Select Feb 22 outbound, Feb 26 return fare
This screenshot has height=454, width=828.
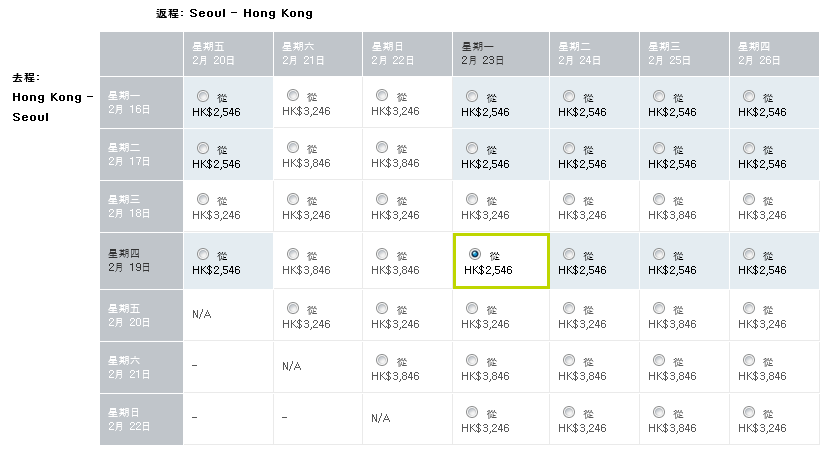click(749, 412)
